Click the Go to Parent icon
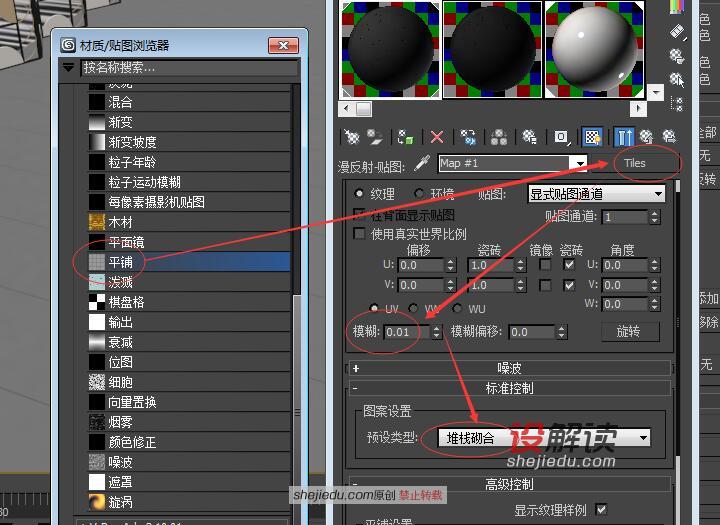The image size is (720, 525). (x=647, y=137)
